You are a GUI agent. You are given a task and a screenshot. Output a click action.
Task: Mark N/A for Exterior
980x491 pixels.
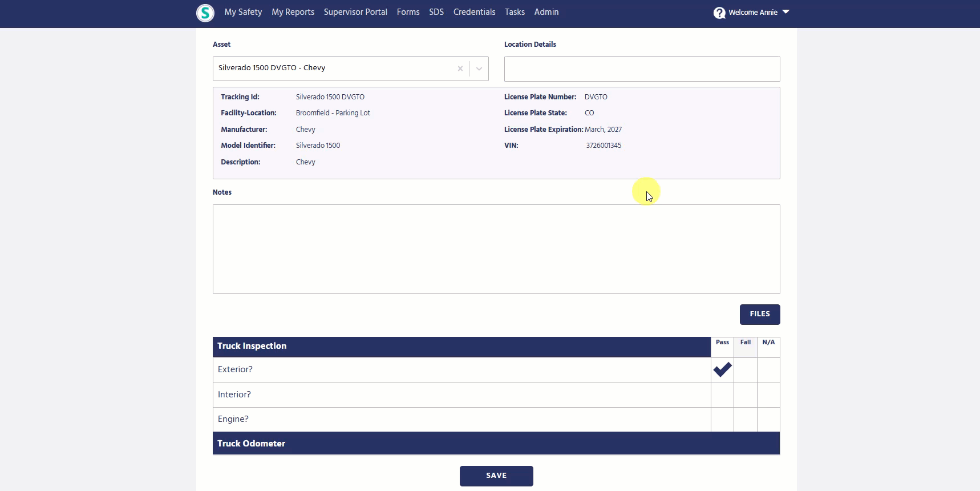click(768, 370)
